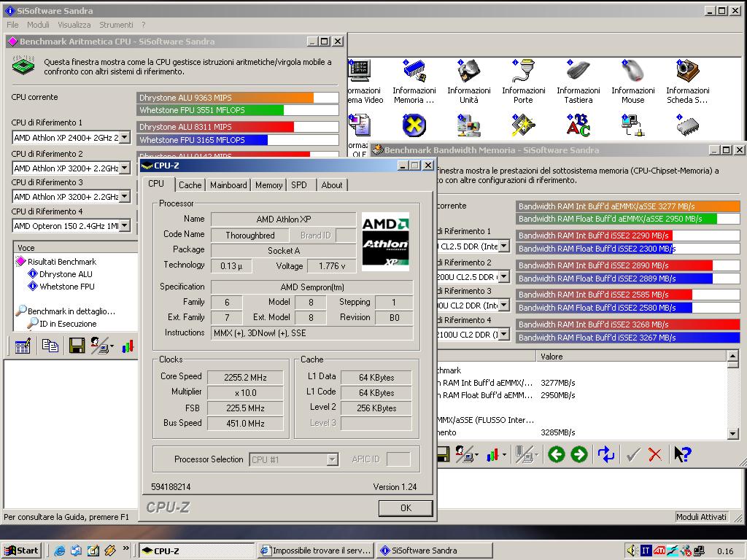Click the Valore column header
Image resolution: width=747 pixels, height=560 pixels.
(x=631, y=356)
